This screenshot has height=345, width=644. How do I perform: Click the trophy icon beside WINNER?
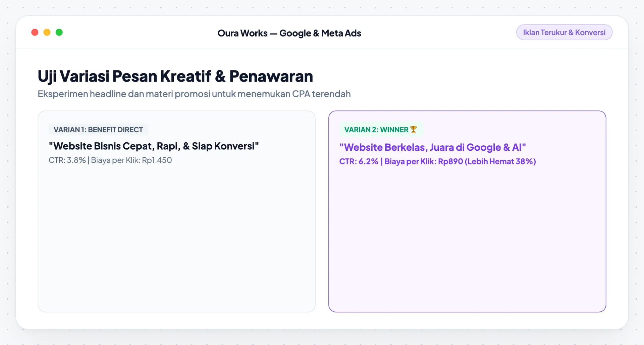[x=413, y=130]
